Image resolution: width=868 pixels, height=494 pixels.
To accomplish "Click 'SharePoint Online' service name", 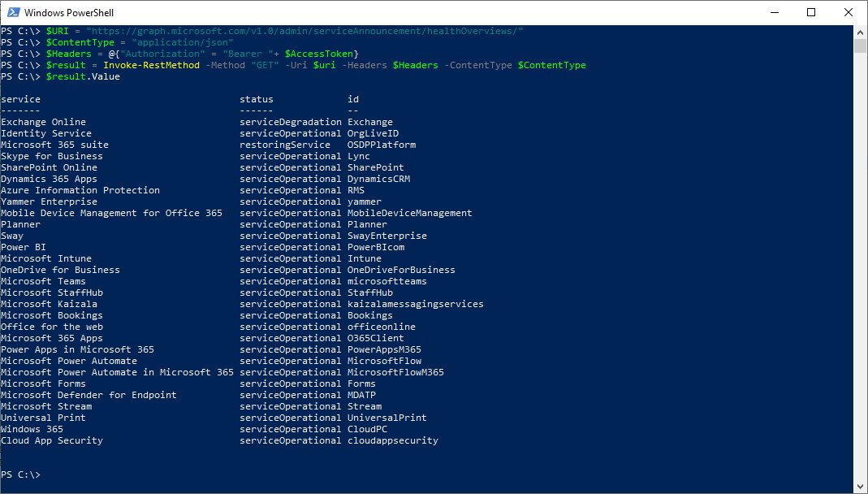I will click(49, 167).
